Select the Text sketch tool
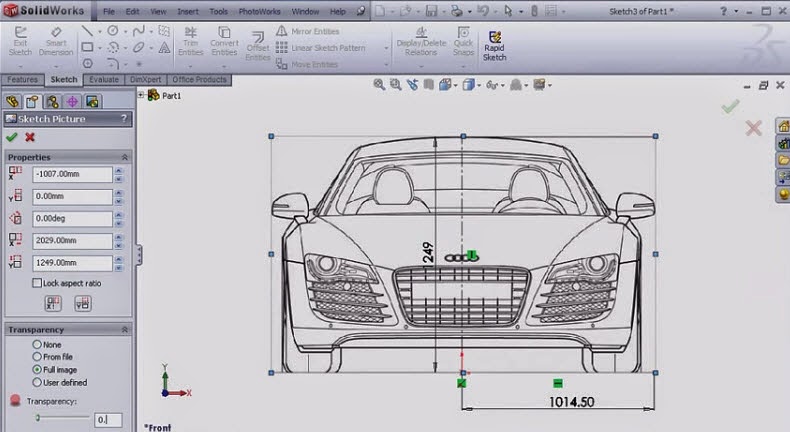The image size is (790, 432). coord(164,47)
